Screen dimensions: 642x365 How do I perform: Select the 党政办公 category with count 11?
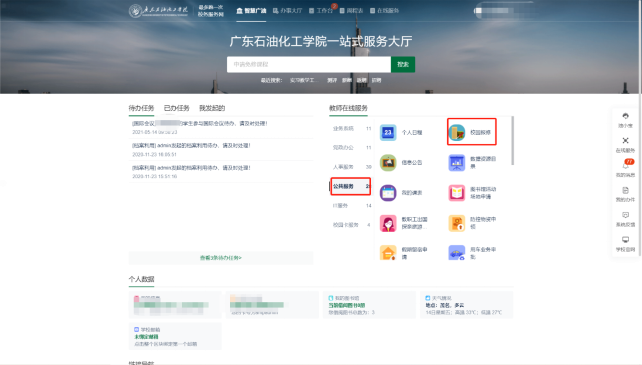(x=351, y=147)
